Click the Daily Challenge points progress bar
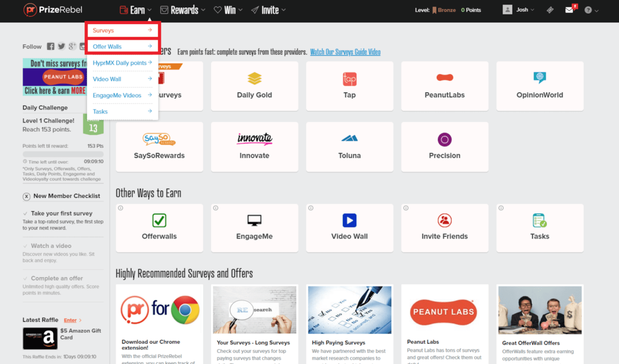619x364 pixels. [x=63, y=154]
